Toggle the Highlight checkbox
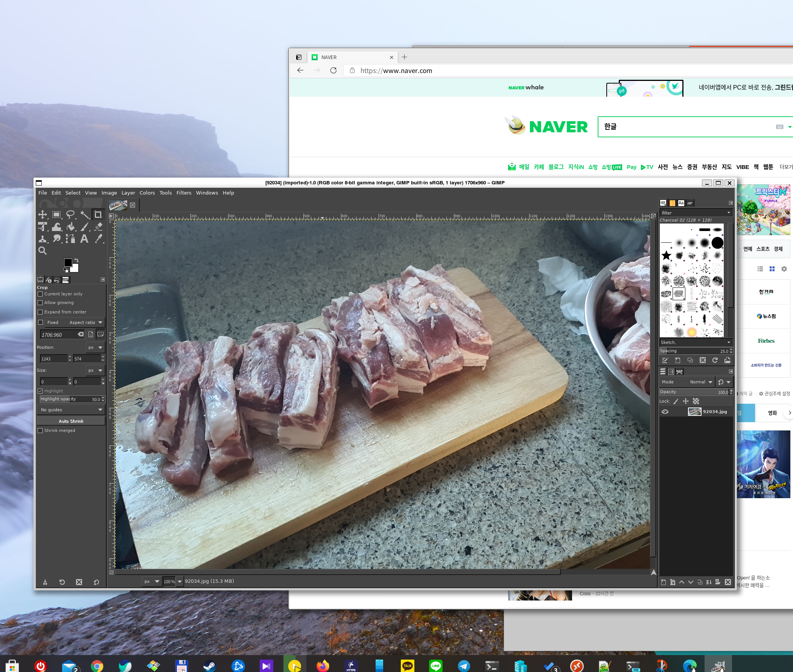Image resolution: width=793 pixels, height=672 pixels. pyautogui.click(x=40, y=391)
